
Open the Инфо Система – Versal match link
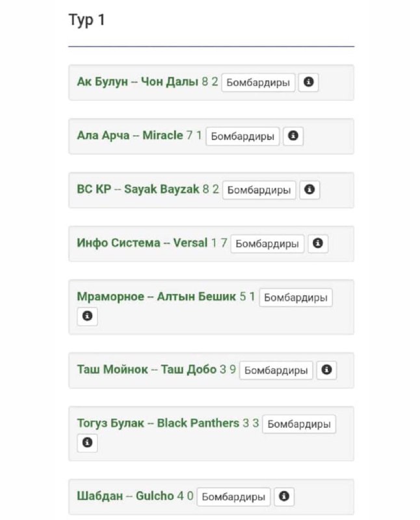point(142,243)
